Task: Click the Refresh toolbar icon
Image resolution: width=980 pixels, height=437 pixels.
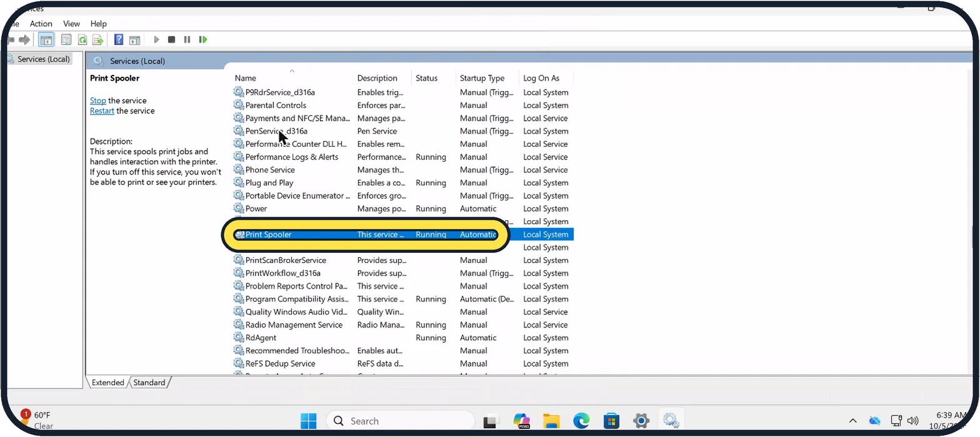Action: tap(82, 40)
